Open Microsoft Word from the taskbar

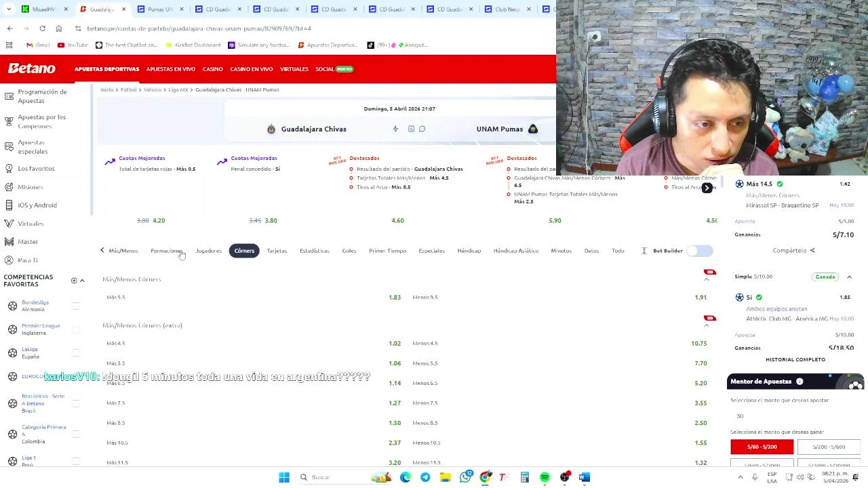585,477
